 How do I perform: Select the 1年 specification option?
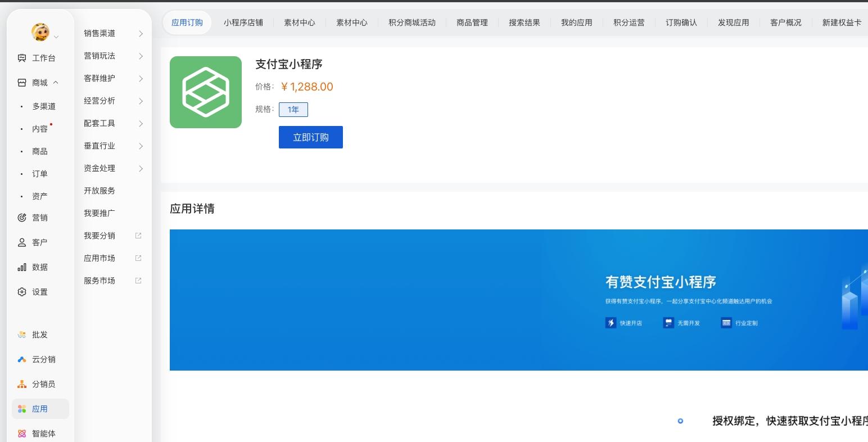(293, 110)
